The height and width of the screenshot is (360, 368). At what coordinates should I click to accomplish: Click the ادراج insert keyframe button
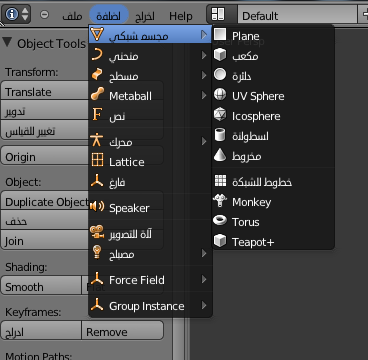click(x=41, y=331)
